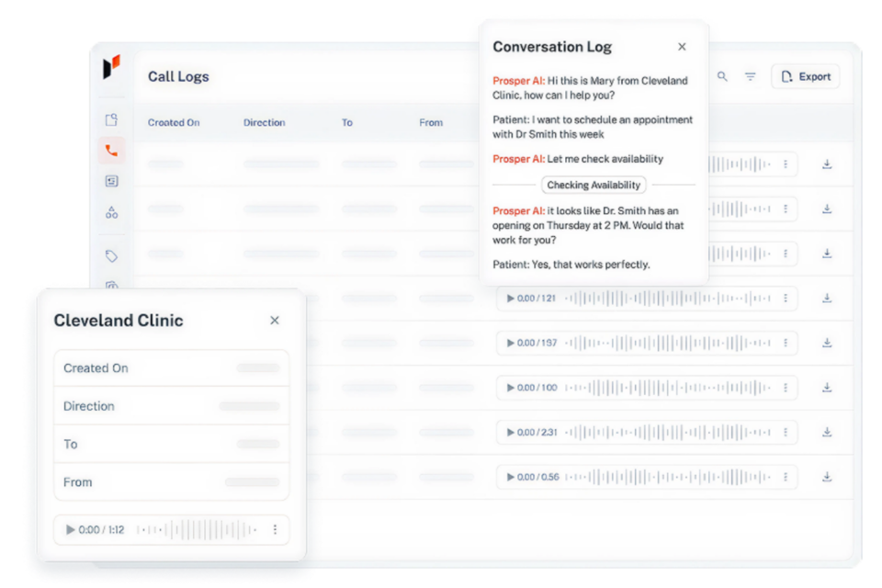The image size is (882, 588).
Task: Open kebab menu on 0:00 / 1:00 recording
Action: [785, 388]
